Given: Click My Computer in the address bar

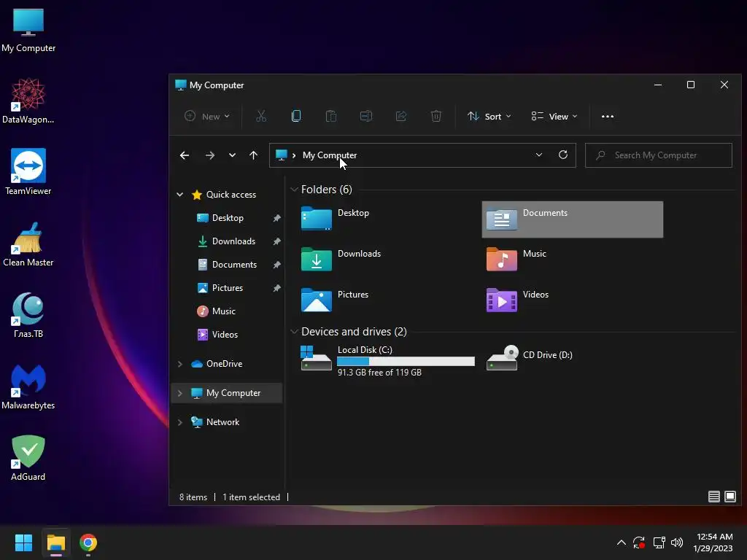Looking at the screenshot, I should point(329,155).
